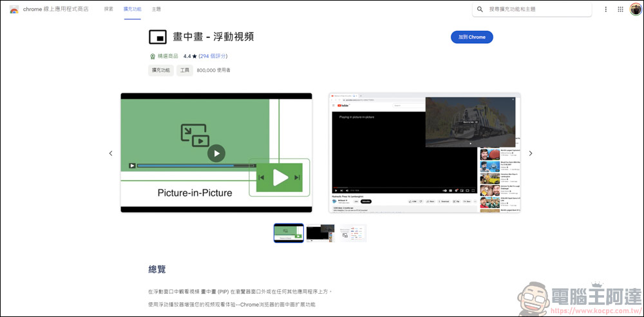Image resolution: width=644 pixels, height=317 pixels.
Task: Open the three-dot more options menu
Action: coord(605,10)
